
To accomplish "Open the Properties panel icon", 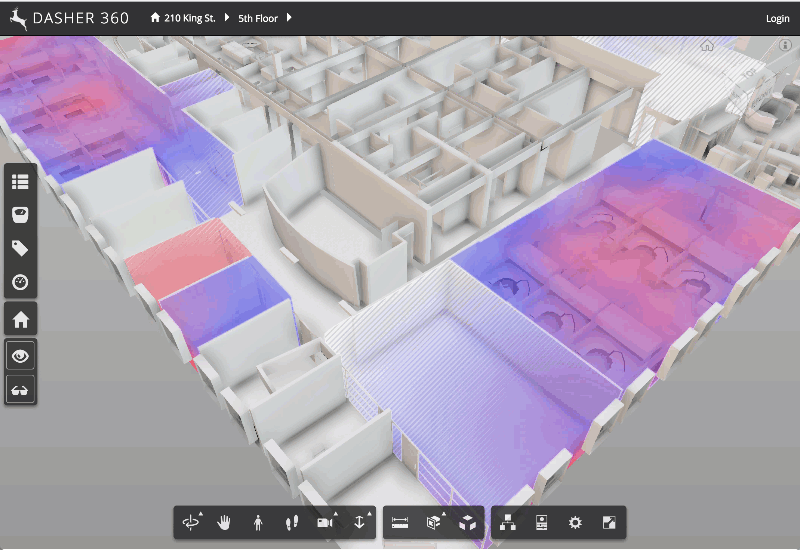I will (x=542, y=523).
